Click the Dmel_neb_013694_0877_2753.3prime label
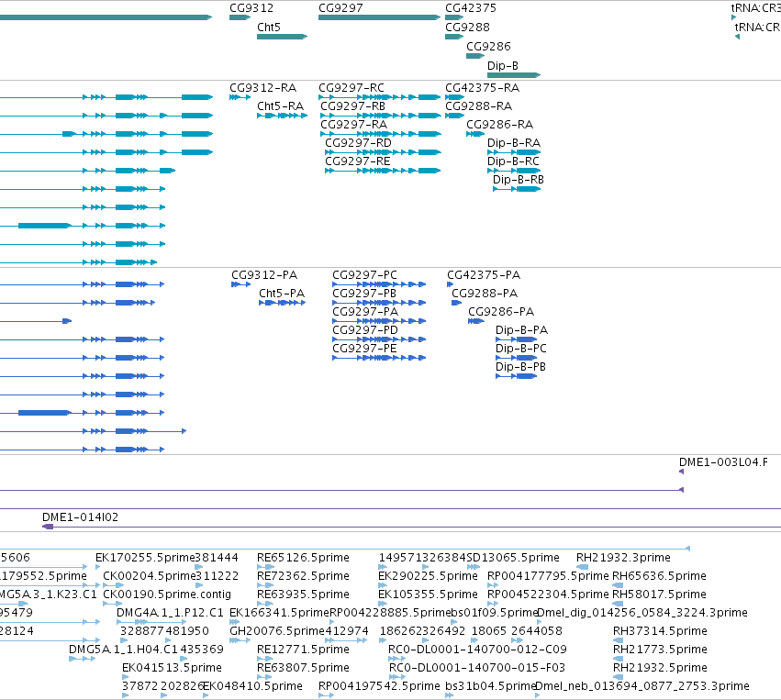Viewport: 781px width, 700px height. click(642, 686)
